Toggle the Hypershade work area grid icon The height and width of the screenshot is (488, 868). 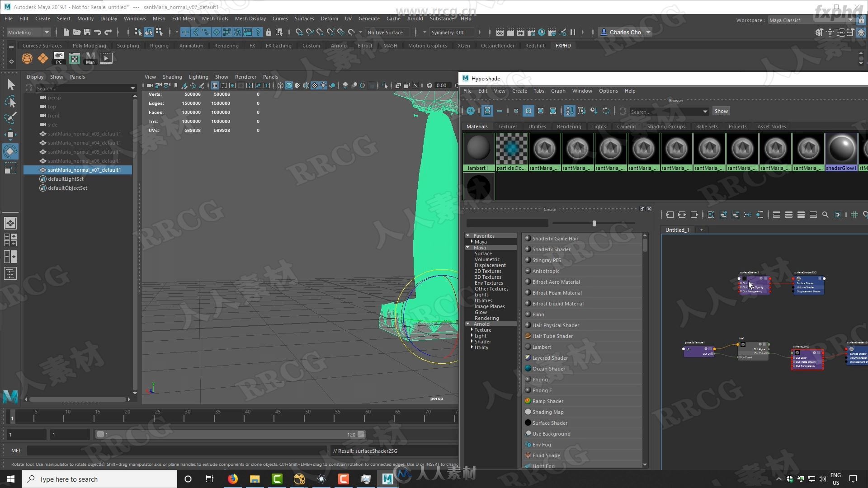coord(854,215)
